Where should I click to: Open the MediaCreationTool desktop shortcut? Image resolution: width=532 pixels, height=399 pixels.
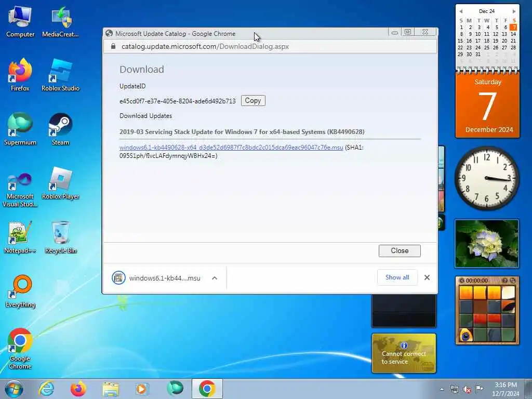60,22
